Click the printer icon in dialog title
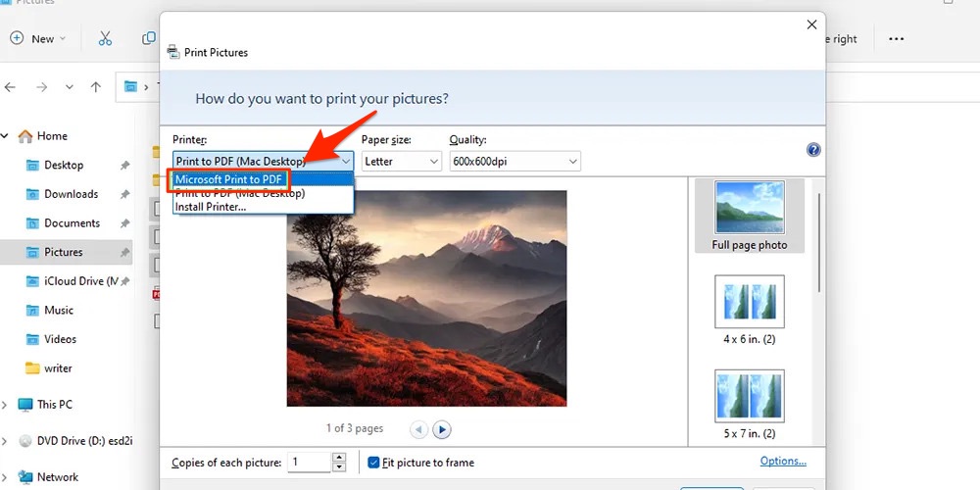The height and width of the screenshot is (490, 980). click(173, 52)
